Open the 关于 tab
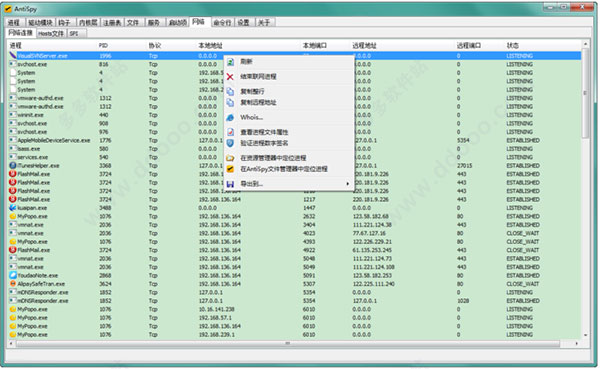Image resolution: width=600 pixels, height=369 pixels. pos(264,23)
